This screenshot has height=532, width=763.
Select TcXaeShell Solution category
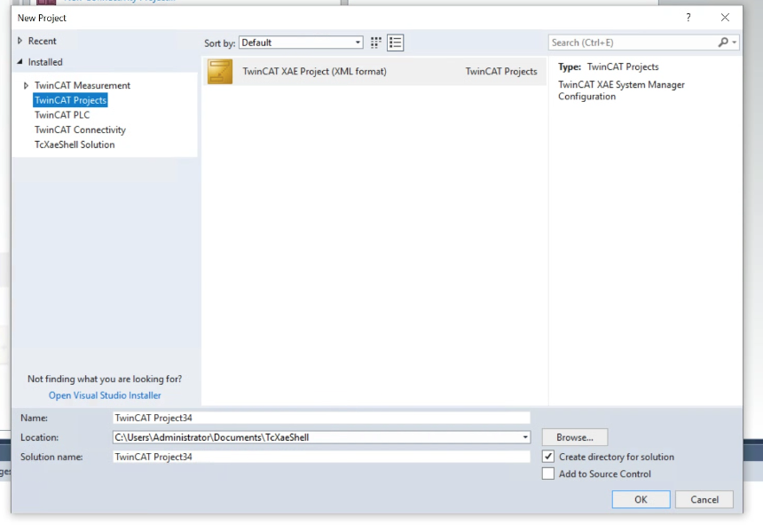tap(75, 145)
